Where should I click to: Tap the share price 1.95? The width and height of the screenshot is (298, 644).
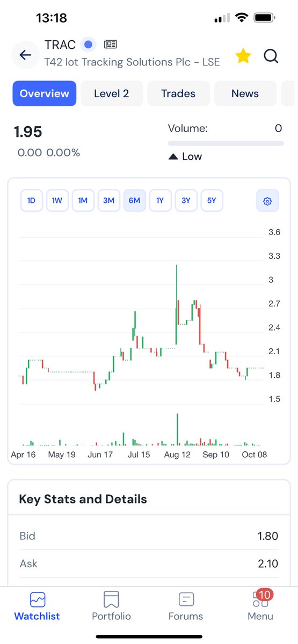28,132
